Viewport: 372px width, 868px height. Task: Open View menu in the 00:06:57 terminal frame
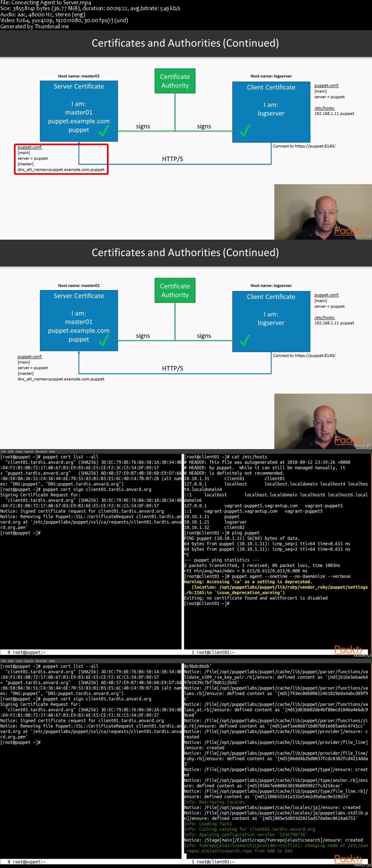19,452
